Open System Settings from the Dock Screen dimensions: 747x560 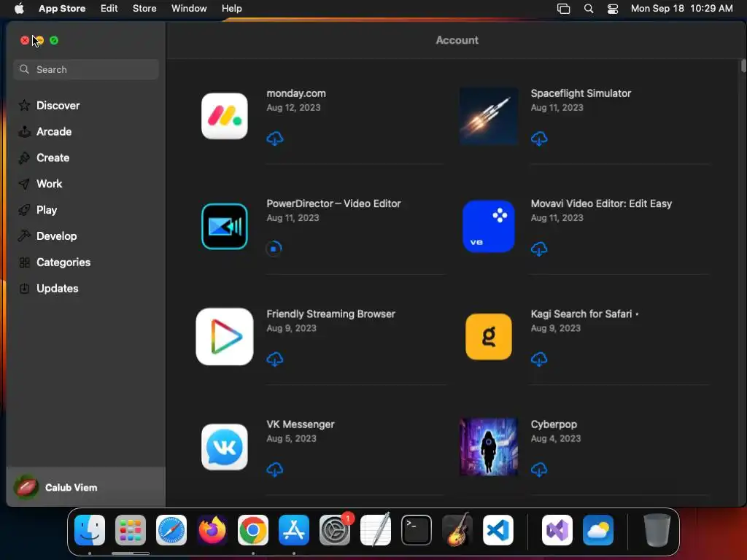coord(335,530)
